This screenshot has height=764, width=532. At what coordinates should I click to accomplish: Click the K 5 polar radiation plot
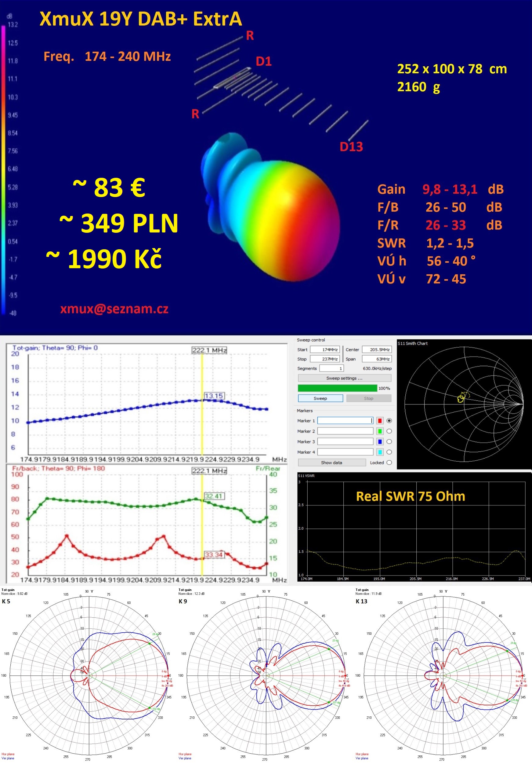point(89,675)
